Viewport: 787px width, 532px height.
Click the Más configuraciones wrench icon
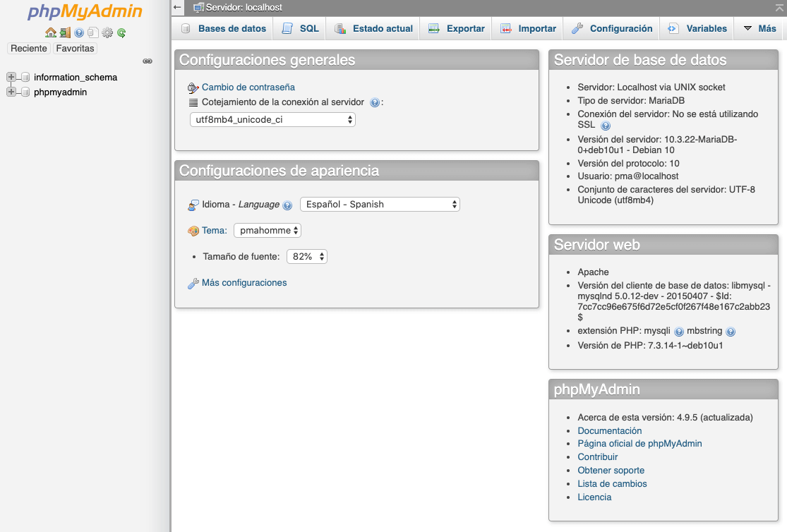tap(192, 282)
